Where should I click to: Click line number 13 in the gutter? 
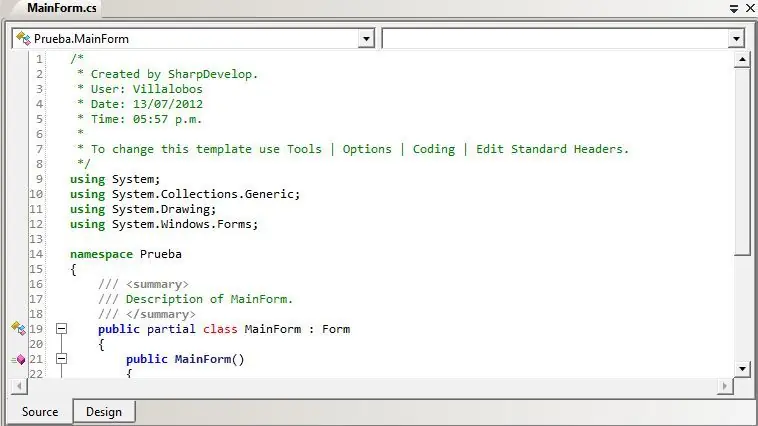click(x=36, y=239)
